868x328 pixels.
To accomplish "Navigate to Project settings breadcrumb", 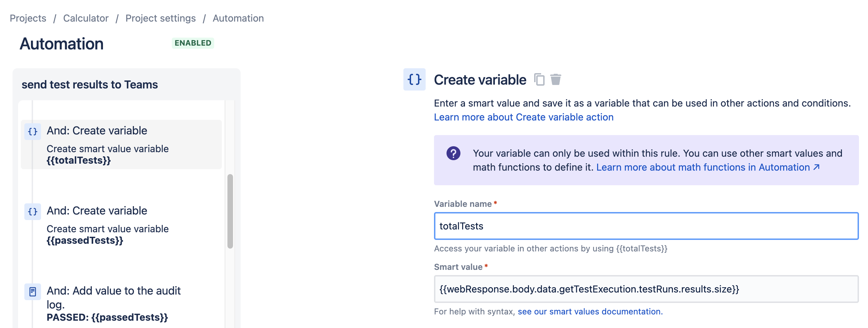I will tap(161, 18).
